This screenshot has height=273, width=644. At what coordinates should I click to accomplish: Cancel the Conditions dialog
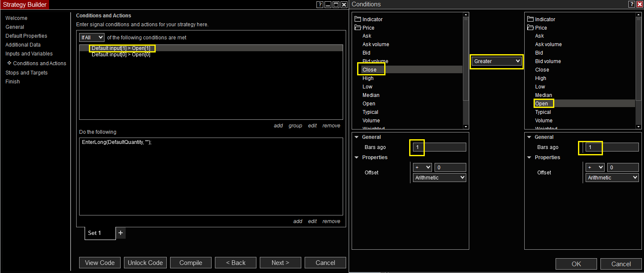pyautogui.click(x=621, y=264)
